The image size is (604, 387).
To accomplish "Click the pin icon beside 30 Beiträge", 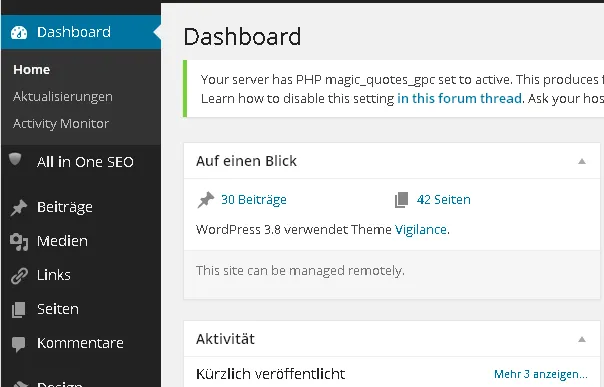I will click(x=206, y=200).
